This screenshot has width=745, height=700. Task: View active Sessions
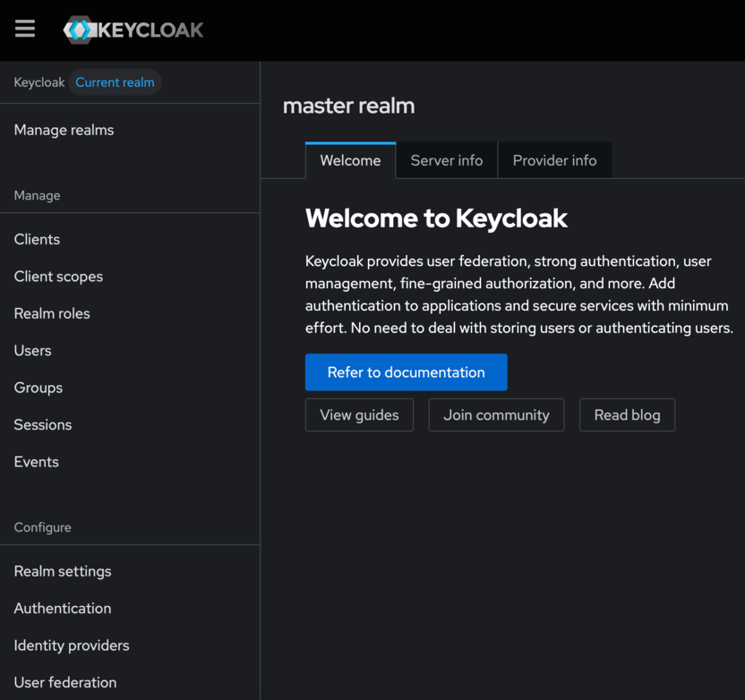point(42,425)
